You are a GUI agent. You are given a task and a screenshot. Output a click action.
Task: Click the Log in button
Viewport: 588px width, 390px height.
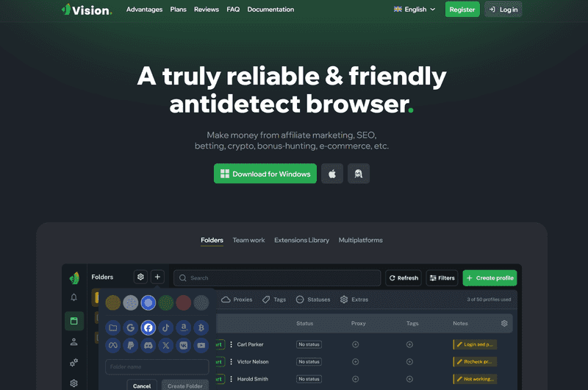(x=503, y=10)
